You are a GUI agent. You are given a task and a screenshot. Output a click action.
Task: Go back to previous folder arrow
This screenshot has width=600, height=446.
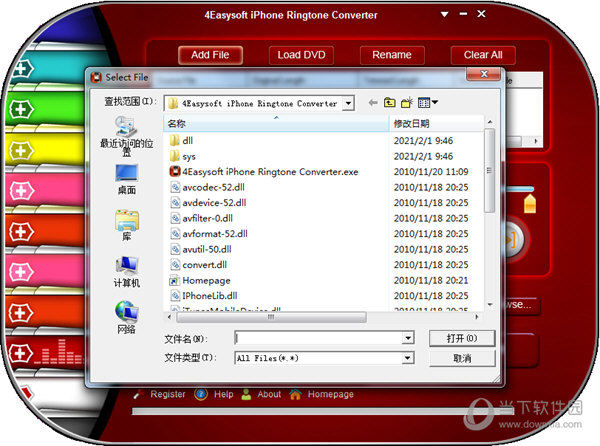(x=373, y=103)
